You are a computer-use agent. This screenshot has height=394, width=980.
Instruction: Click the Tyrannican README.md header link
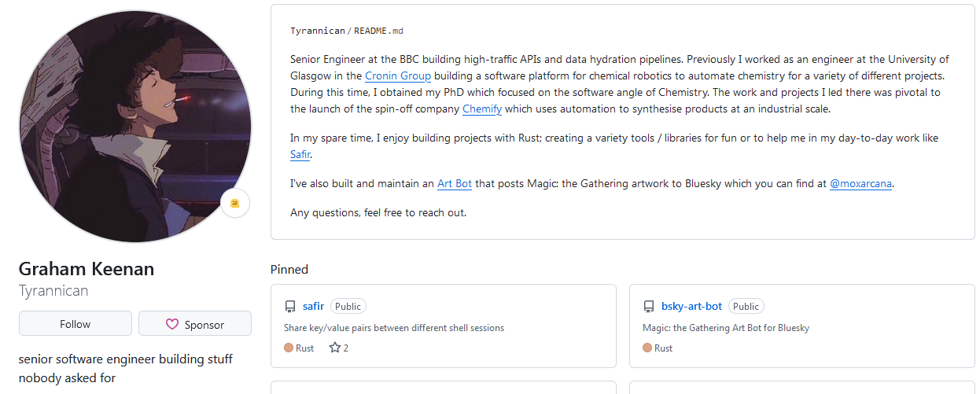click(x=347, y=31)
